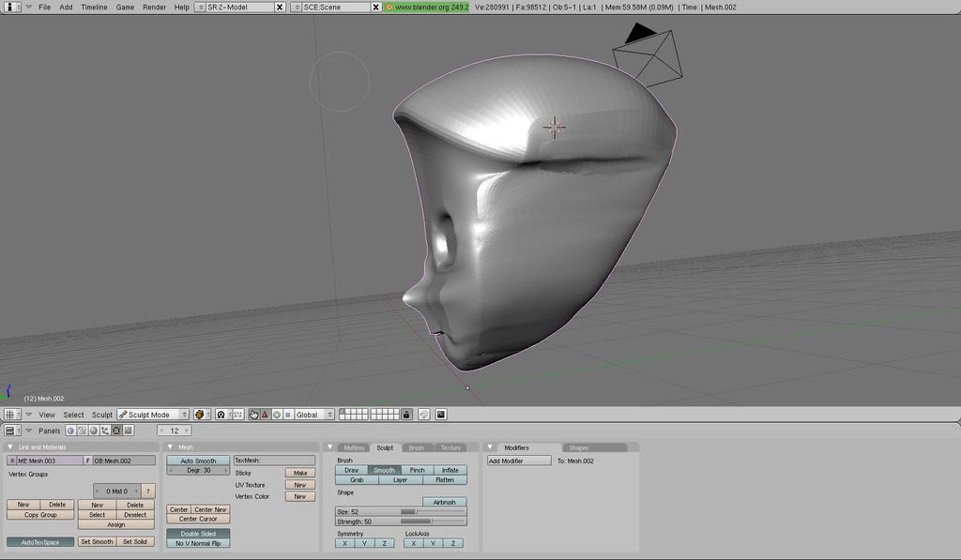This screenshot has height=560, width=961.
Task: Adjust the Strength: 50 slider
Action: 401,522
